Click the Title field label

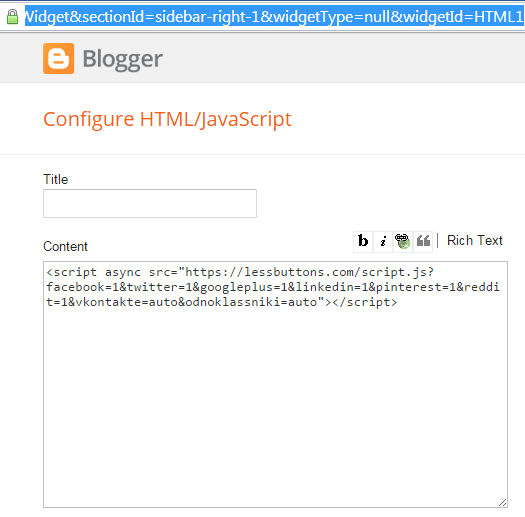click(x=56, y=179)
